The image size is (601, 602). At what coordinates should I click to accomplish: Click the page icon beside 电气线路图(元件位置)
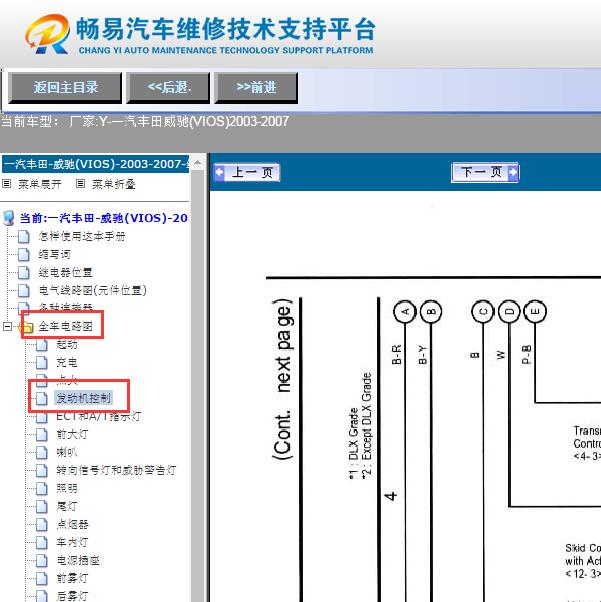[x=24, y=290]
